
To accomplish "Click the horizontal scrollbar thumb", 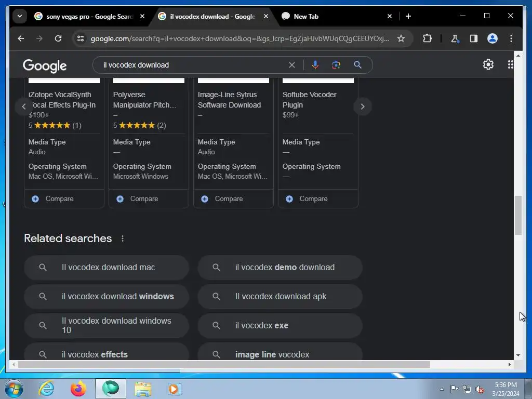I will (x=224, y=364).
